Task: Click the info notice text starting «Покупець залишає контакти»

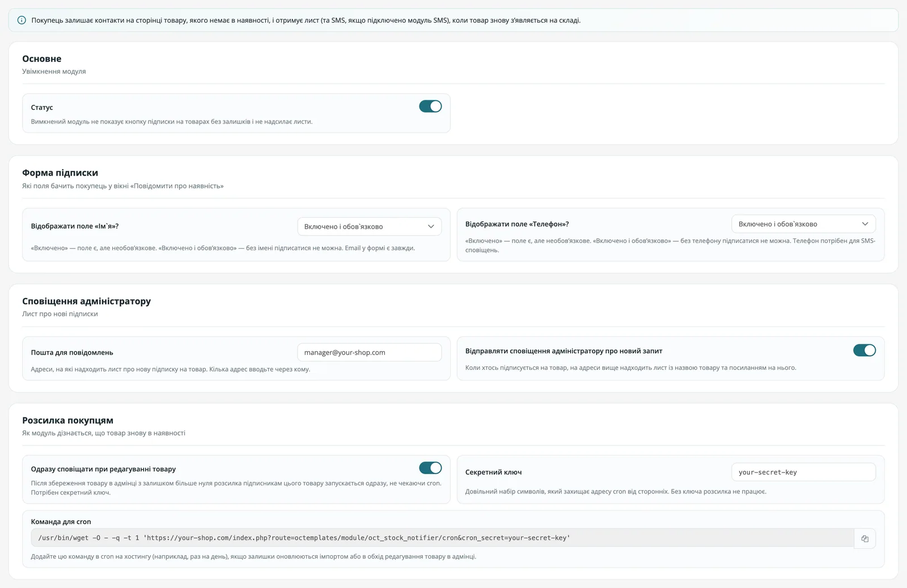Action: click(306, 20)
